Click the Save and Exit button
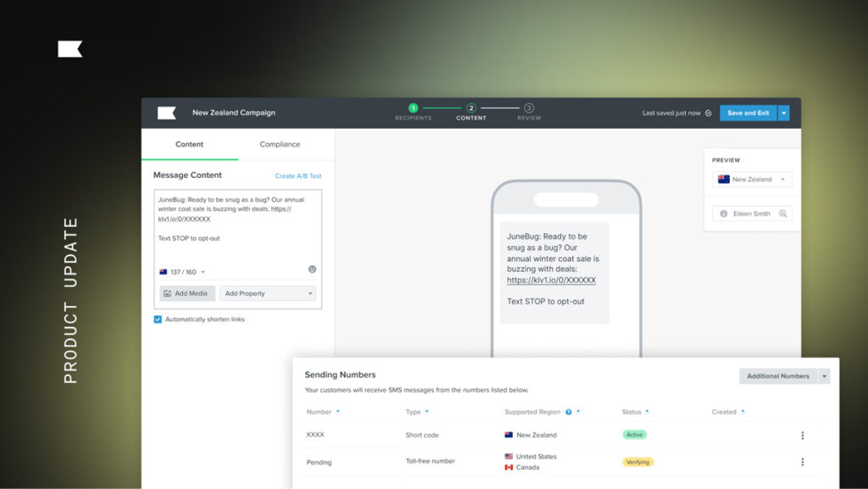The width and height of the screenshot is (868, 489). click(x=748, y=113)
